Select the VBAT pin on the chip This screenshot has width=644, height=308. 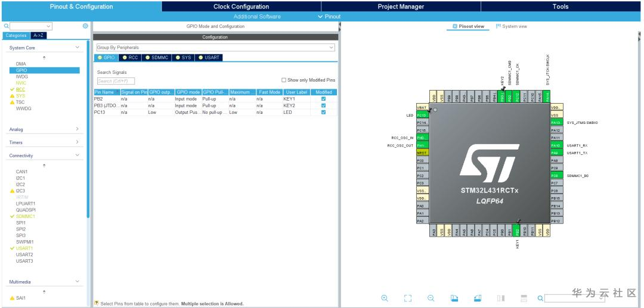click(423, 107)
